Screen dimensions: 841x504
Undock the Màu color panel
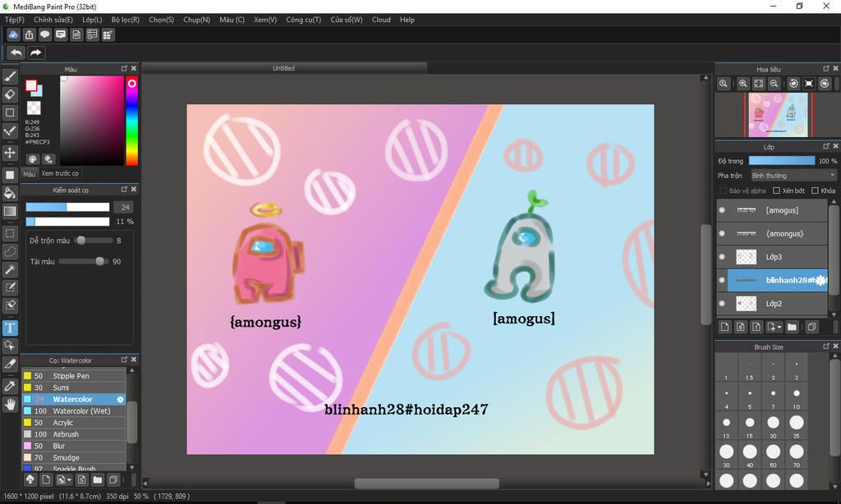(124, 69)
